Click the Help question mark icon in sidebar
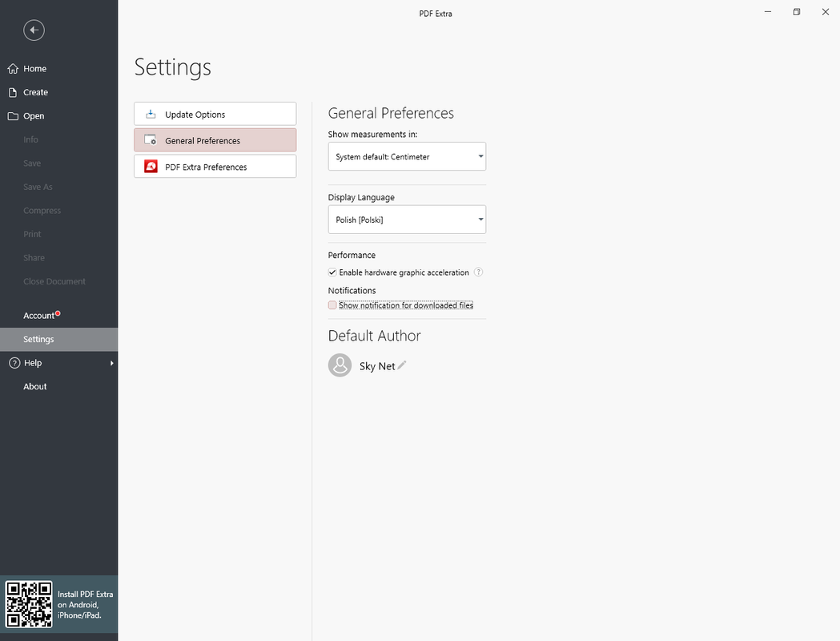The image size is (840, 641). 14,363
